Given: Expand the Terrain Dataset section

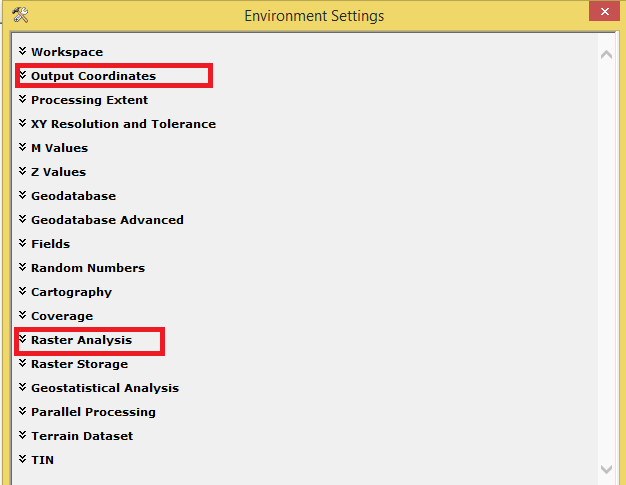Looking at the screenshot, I should (81, 436).
